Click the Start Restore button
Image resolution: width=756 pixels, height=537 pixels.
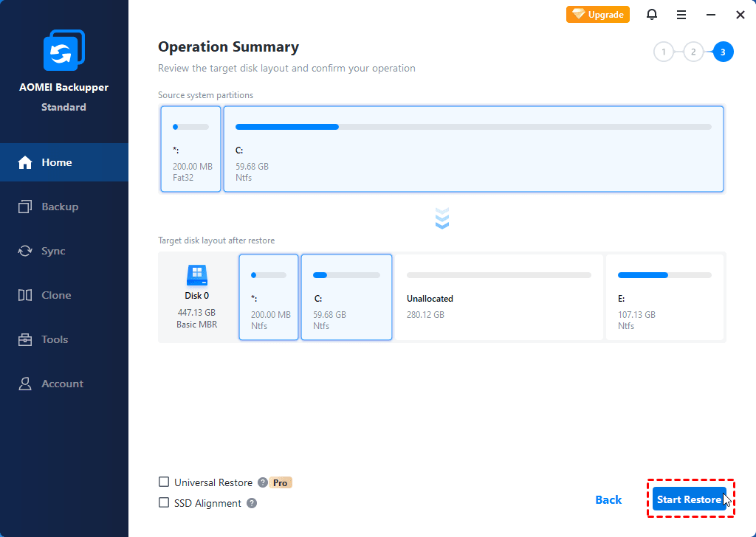[x=690, y=499]
